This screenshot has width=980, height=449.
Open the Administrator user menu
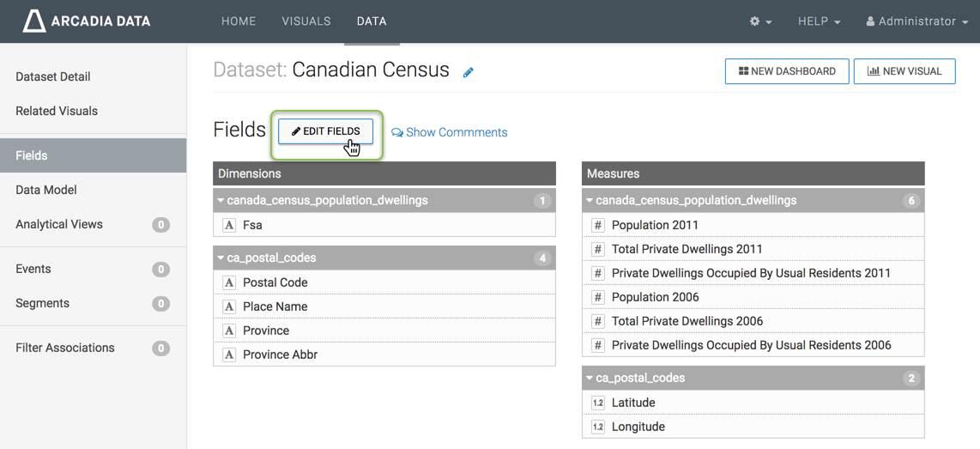point(917,21)
